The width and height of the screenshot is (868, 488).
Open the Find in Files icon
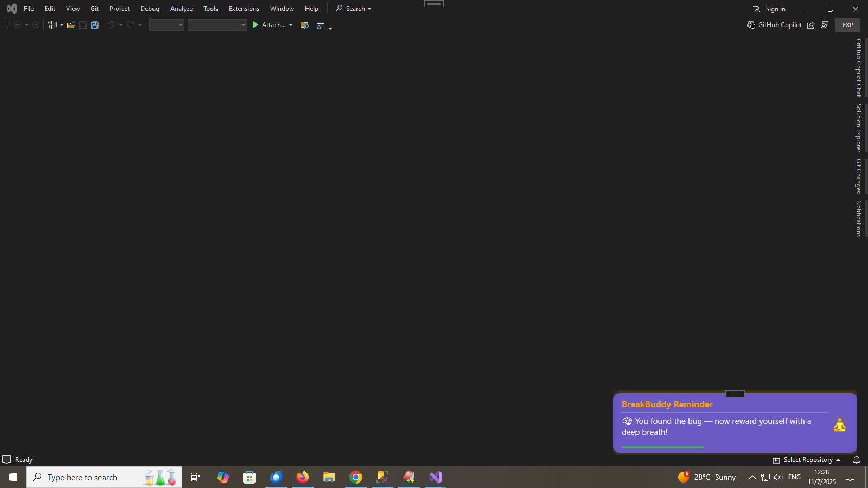point(304,25)
